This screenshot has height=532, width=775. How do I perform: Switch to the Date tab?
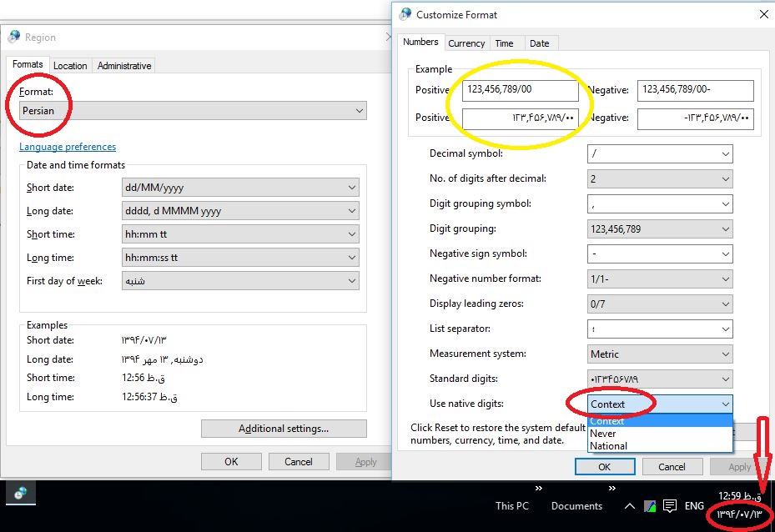(539, 43)
